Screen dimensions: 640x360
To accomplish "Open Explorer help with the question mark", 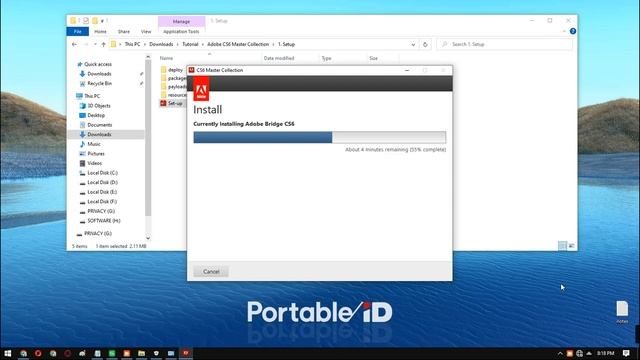I will point(573,31).
